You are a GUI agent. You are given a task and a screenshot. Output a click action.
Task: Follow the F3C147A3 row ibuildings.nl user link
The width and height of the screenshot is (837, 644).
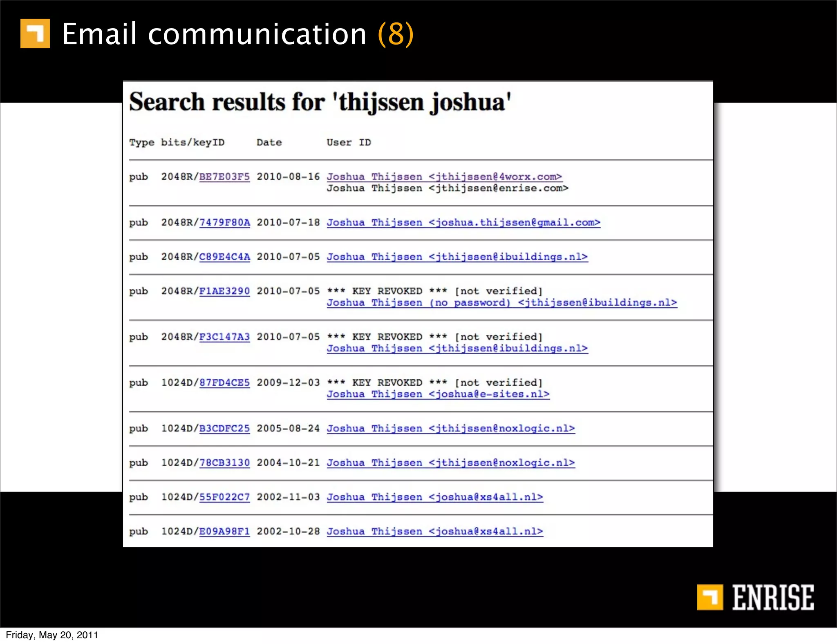coord(457,348)
